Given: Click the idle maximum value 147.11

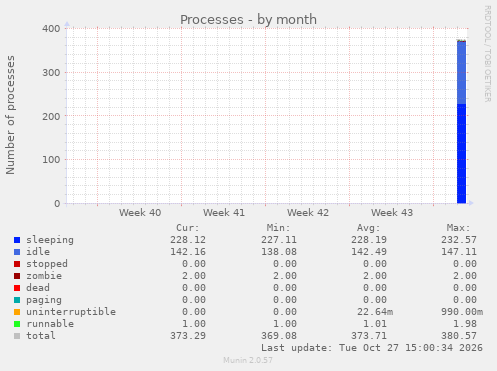Looking at the screenshot, I should [x=459, y=252].
